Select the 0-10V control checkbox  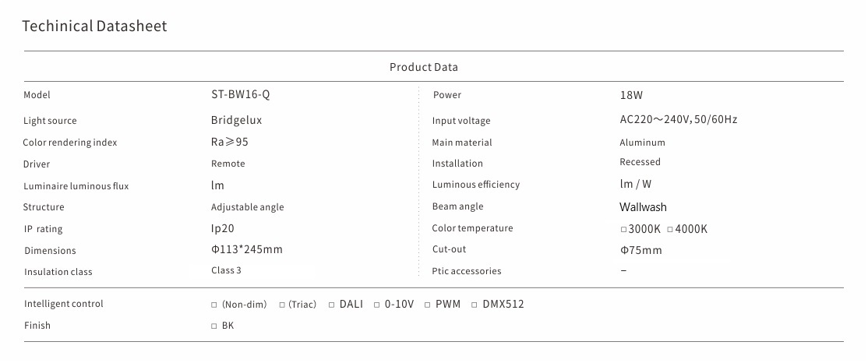pos(377,305)
